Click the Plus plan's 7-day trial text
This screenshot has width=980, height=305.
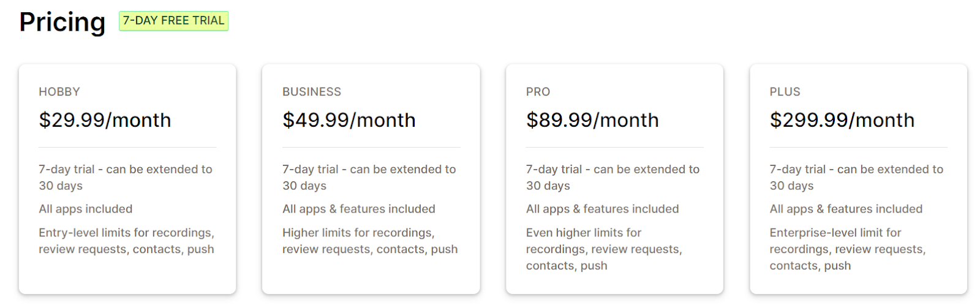coord(856,177)
